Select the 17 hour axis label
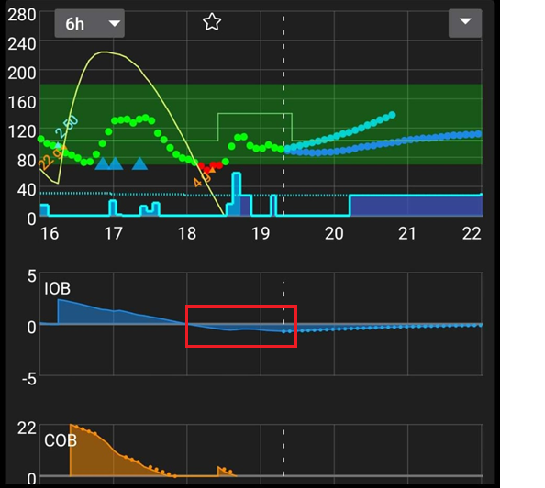Image resolution: width=545 pixels, height=488 pixels. tap(113, 234)
